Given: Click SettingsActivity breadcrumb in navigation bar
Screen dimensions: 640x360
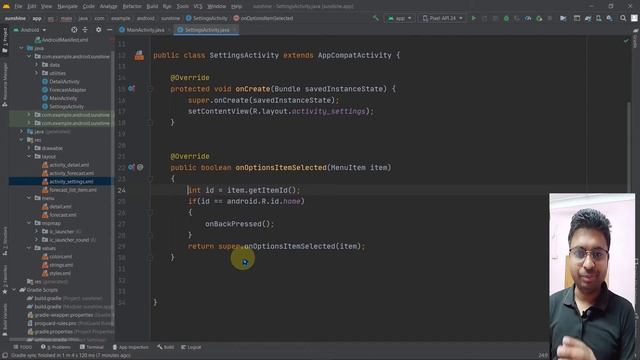Looking at the screenshot, I should point(207,18).
